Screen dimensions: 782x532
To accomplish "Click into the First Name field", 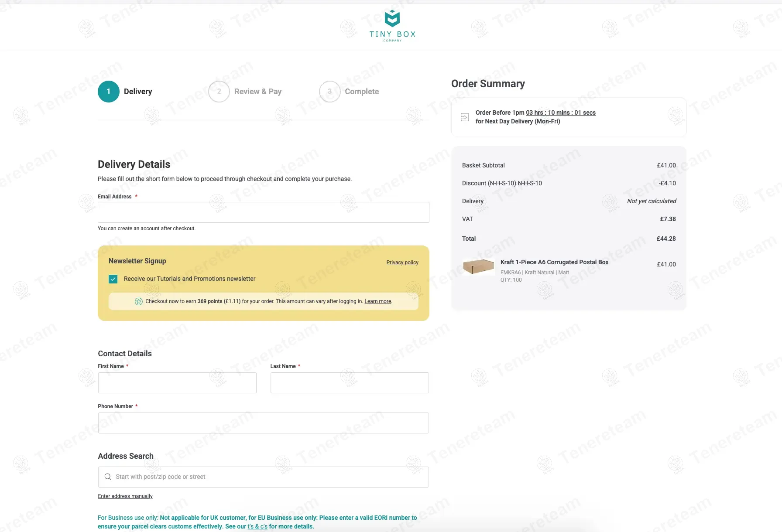I will click(x=177, y=383).
